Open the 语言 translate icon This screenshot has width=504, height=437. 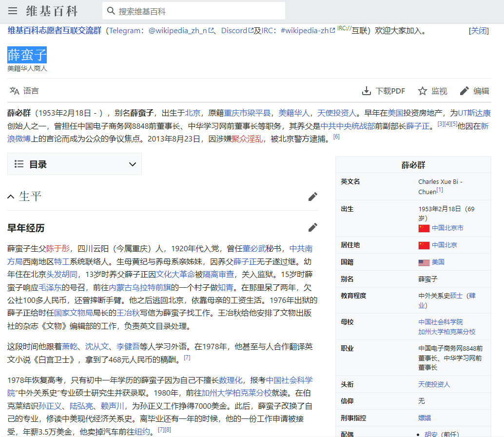[15, 91]
